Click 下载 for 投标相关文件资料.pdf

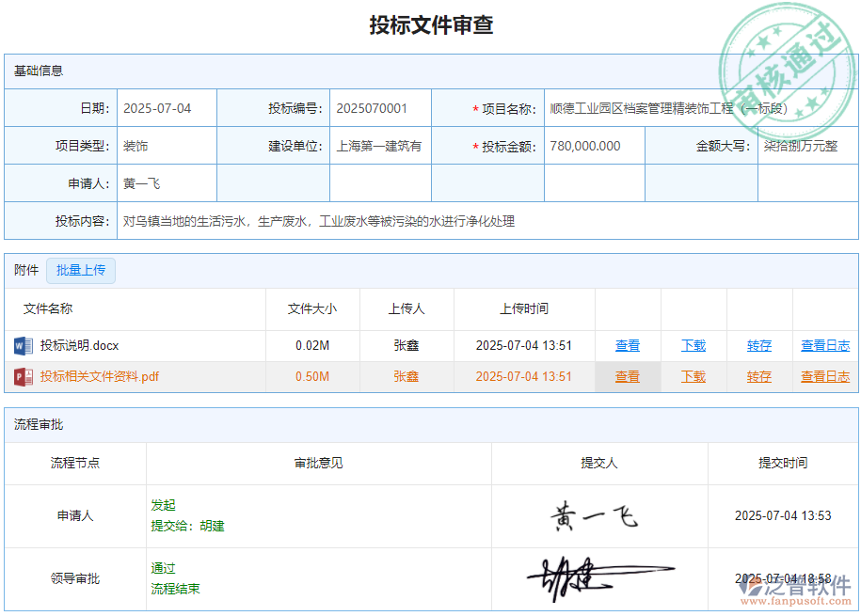click(693, 376)
